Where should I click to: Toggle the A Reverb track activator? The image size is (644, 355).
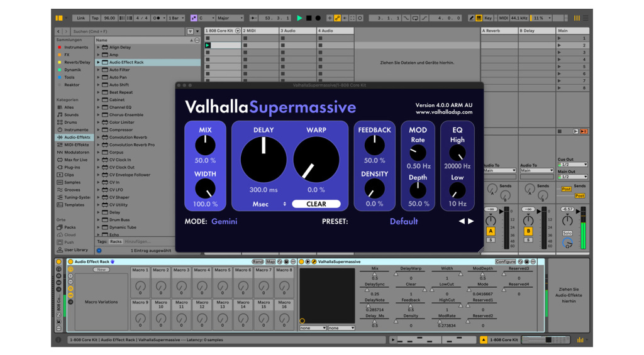(491, 231)
